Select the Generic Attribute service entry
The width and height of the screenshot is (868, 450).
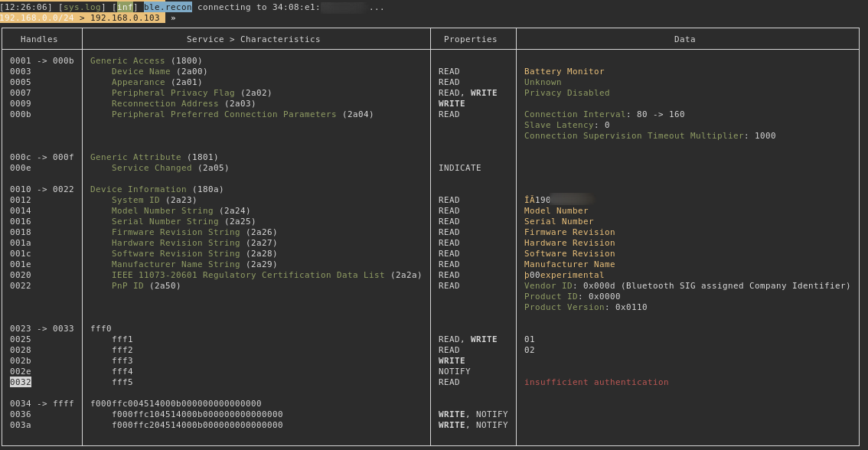point(154,157)
